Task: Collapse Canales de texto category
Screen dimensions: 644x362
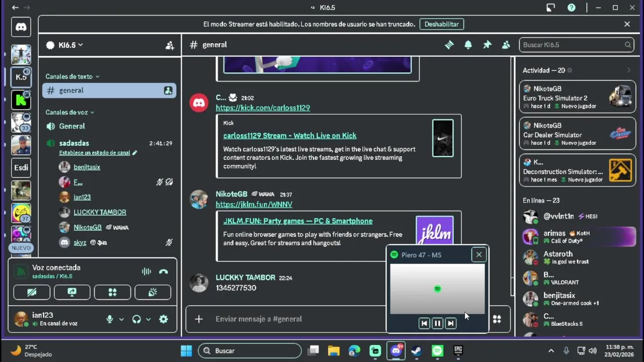Action: point(72,76)
